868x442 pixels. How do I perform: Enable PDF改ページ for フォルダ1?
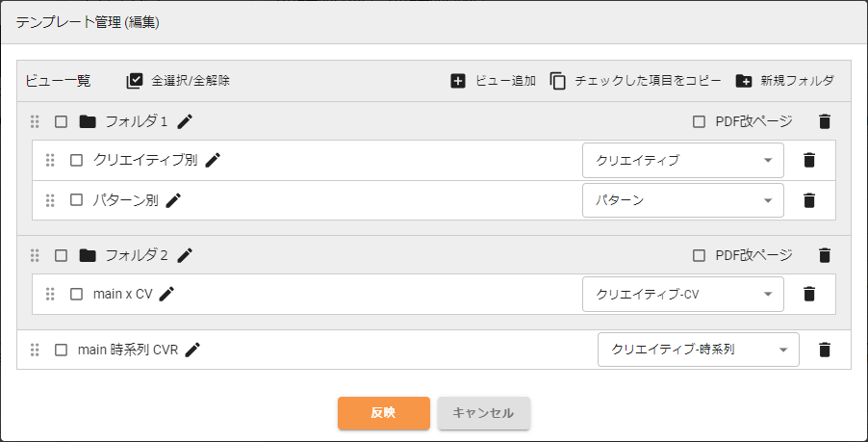[700, 121]
